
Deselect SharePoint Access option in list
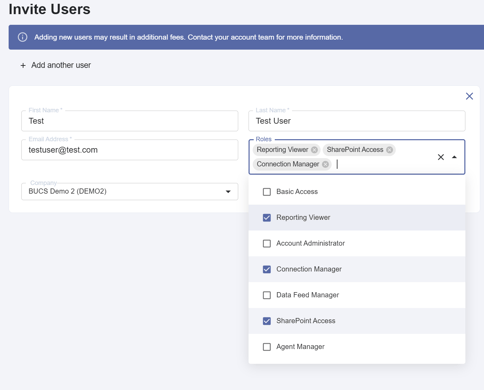357,321
